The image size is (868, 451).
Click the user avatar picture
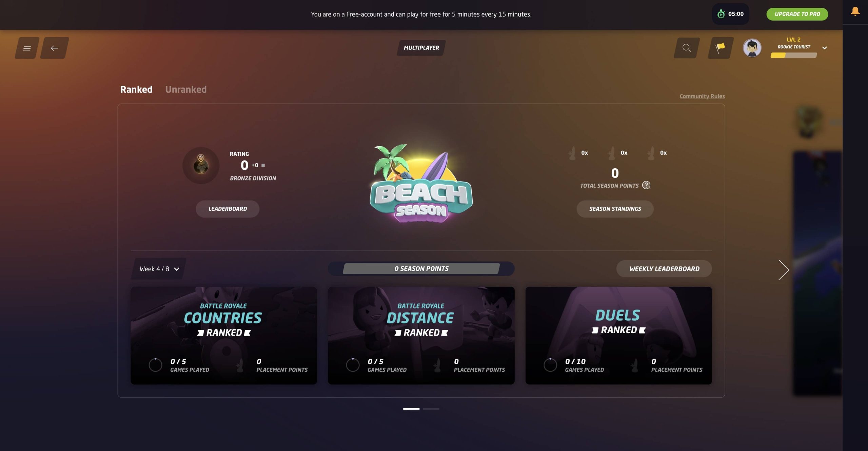tap(752, 48)
